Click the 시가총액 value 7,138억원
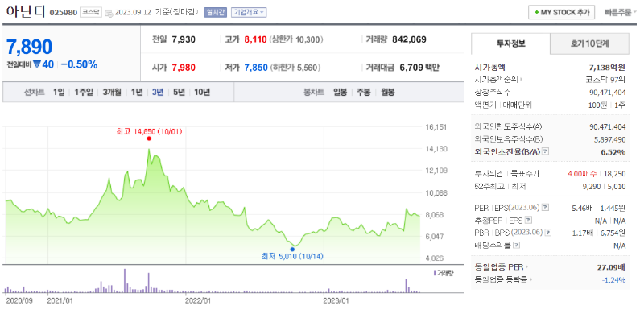The image size is (644, 314). 607,68
